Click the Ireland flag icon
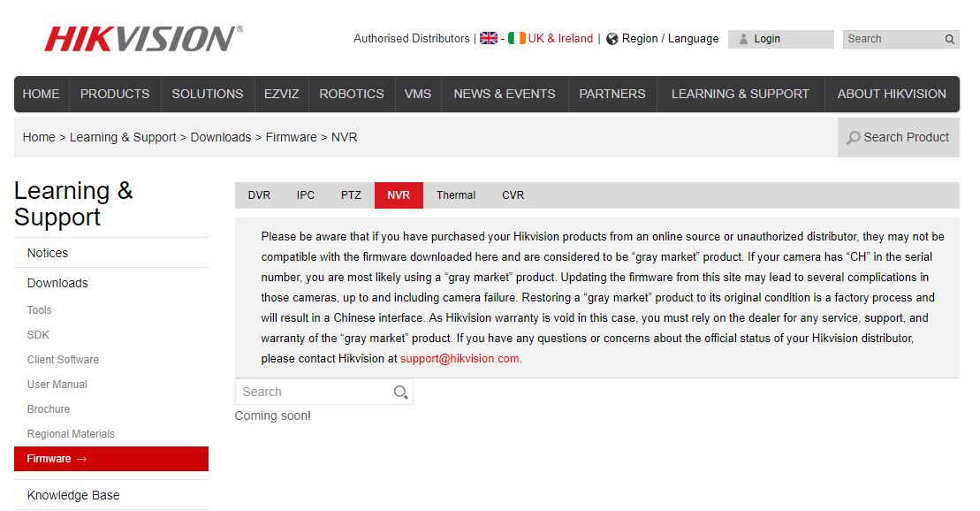The image size is (980, 511). [516, 39]
